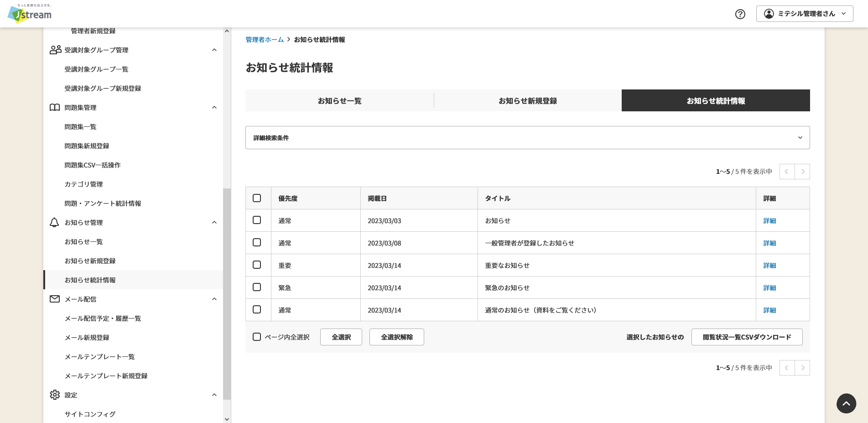Expand the 詳細検索条件 panel
The width and height of the screenshot is (868, 423).
pos(527,138)
